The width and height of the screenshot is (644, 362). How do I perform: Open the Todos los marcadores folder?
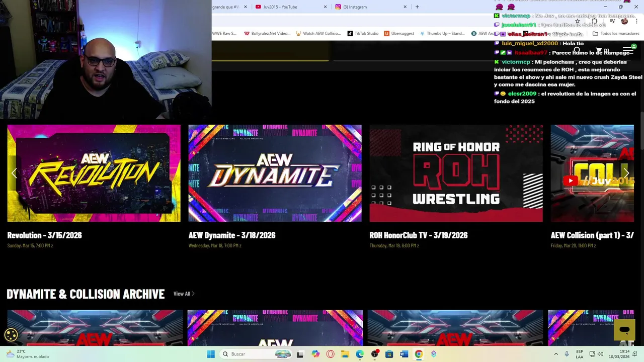(x=616, y=34)
